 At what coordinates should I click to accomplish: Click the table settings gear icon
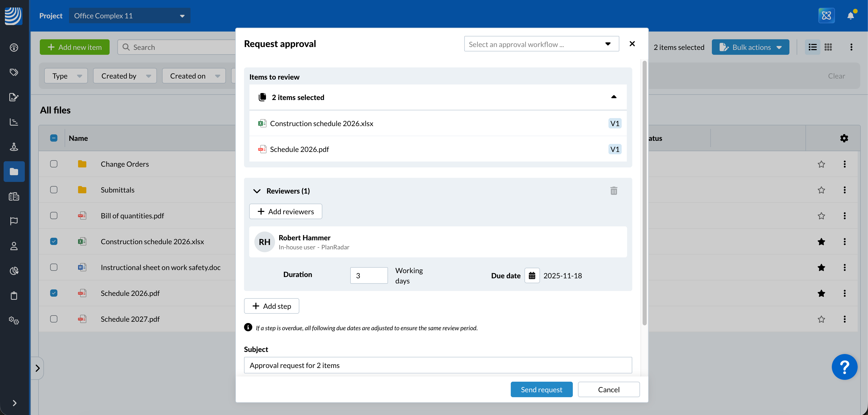(844, 138)
